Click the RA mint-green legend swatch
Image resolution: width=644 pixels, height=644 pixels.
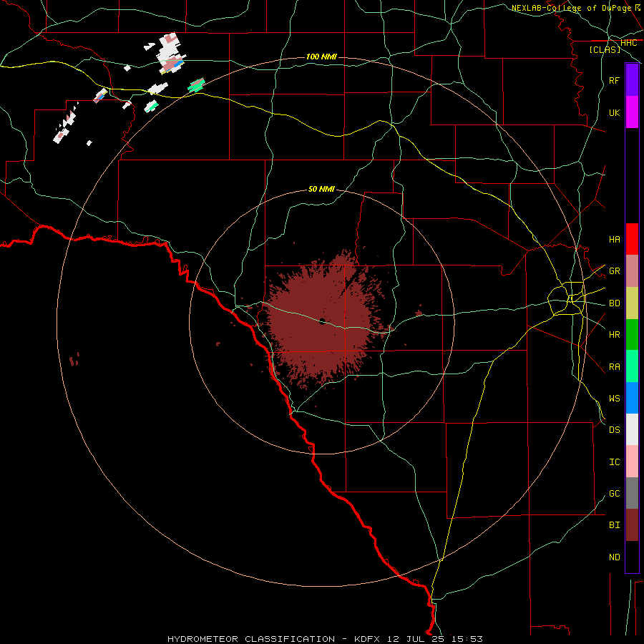[x=632, y=366]
